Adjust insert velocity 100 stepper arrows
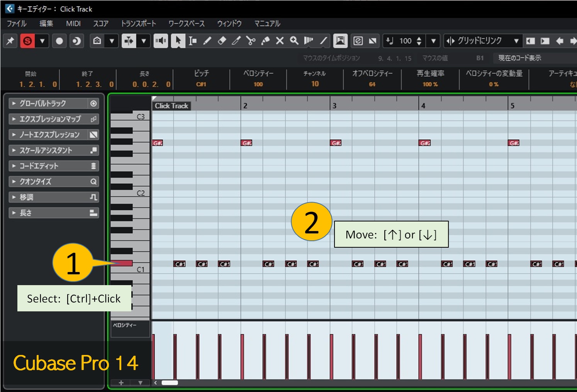The height and width of the screenshot is (392, 577). (x=419, y=41)
